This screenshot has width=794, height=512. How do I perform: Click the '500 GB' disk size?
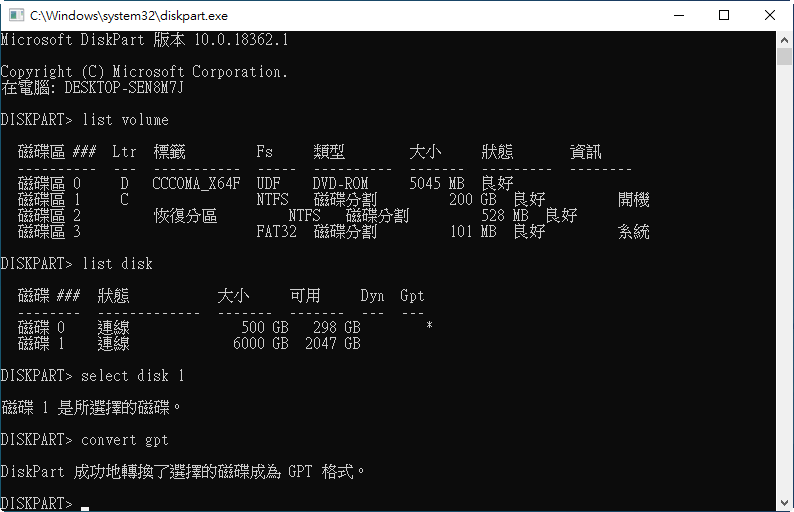265,328
